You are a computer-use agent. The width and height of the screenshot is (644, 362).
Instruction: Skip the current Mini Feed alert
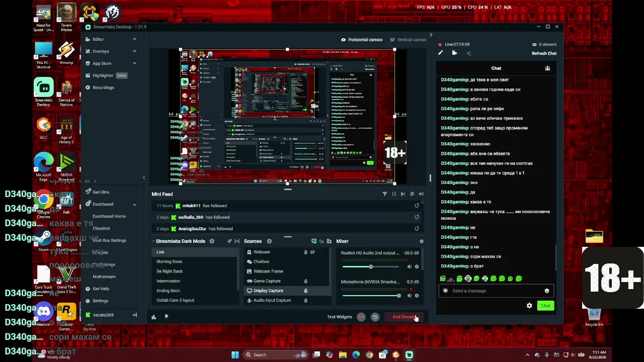[403, 194]
